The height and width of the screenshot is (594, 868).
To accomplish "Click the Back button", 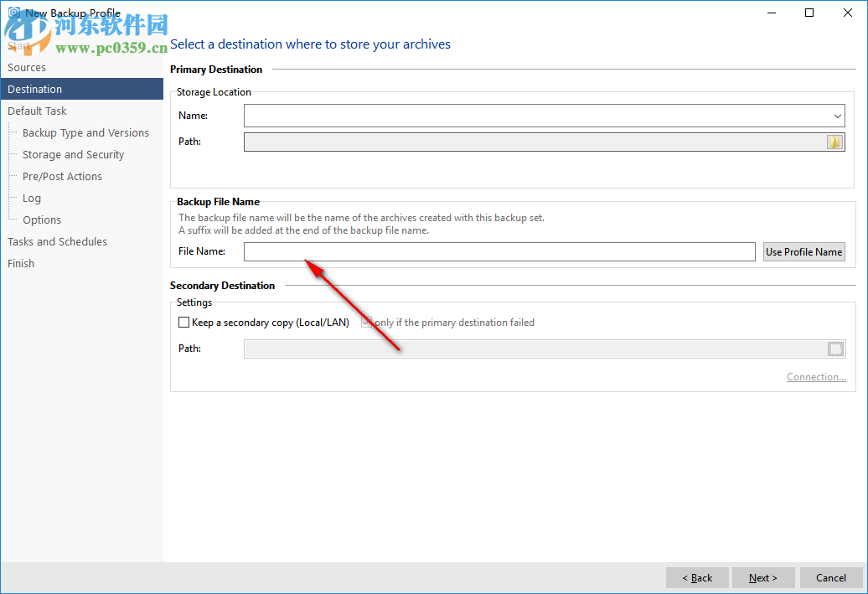I will point(697,577).
